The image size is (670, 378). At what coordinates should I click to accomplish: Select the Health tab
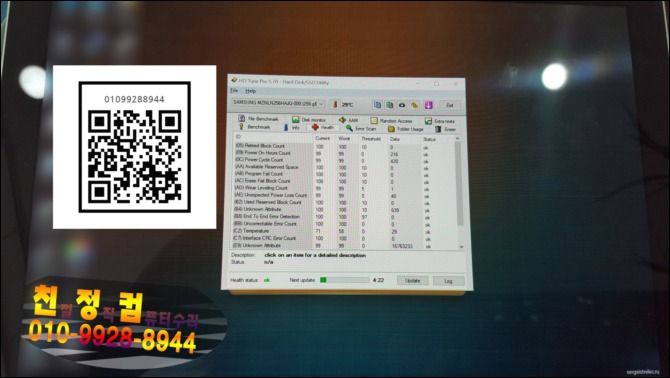pyautogui.click(x=323, y=127)
